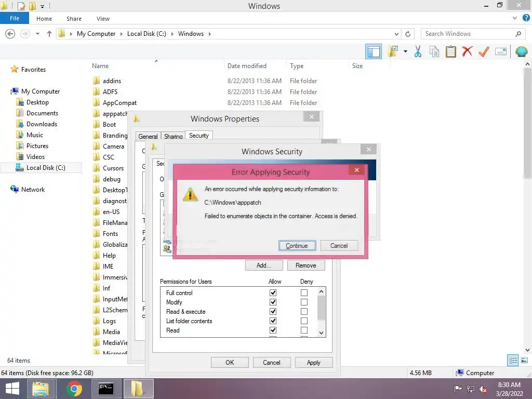Toggle Allow checkbox for Read & execute
This screenshot has width=532, height=399.
(273, 312)
